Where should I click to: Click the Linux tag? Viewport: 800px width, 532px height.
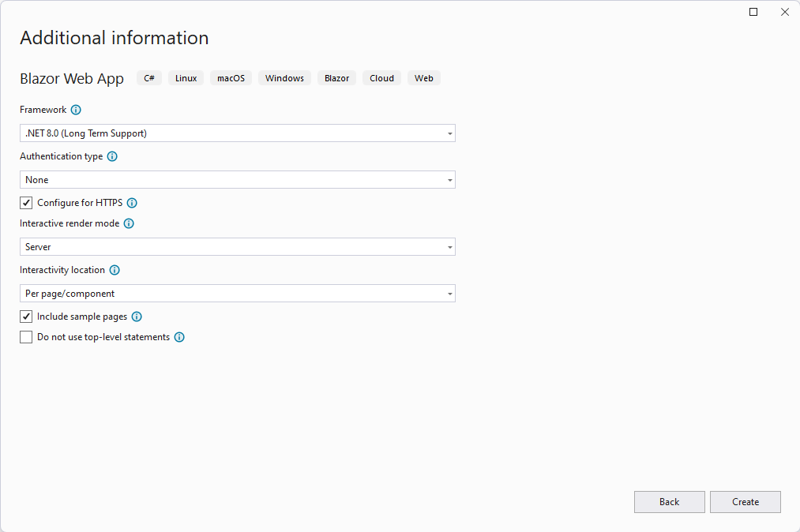(186, 78)
